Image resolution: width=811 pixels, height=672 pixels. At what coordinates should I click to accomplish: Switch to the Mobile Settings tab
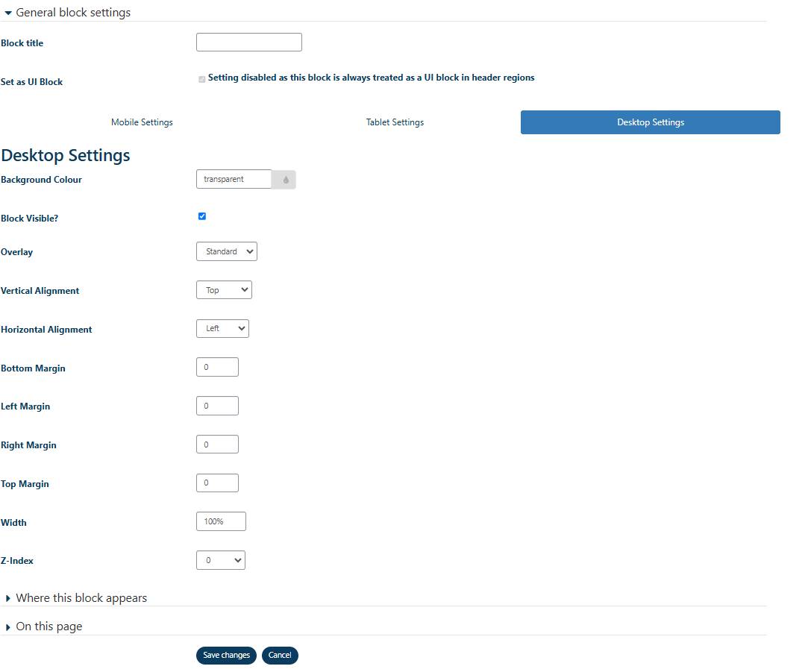pyautogui.click(x=142, y=122)
